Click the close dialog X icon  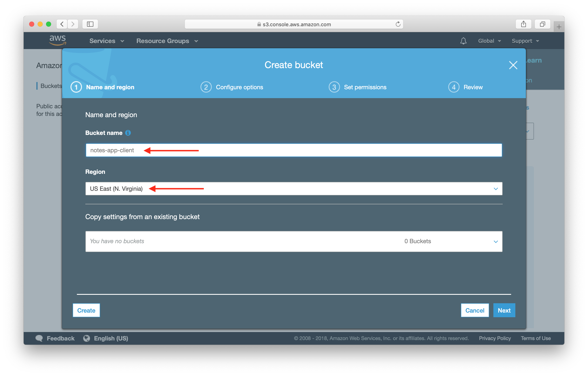[513, 65]
